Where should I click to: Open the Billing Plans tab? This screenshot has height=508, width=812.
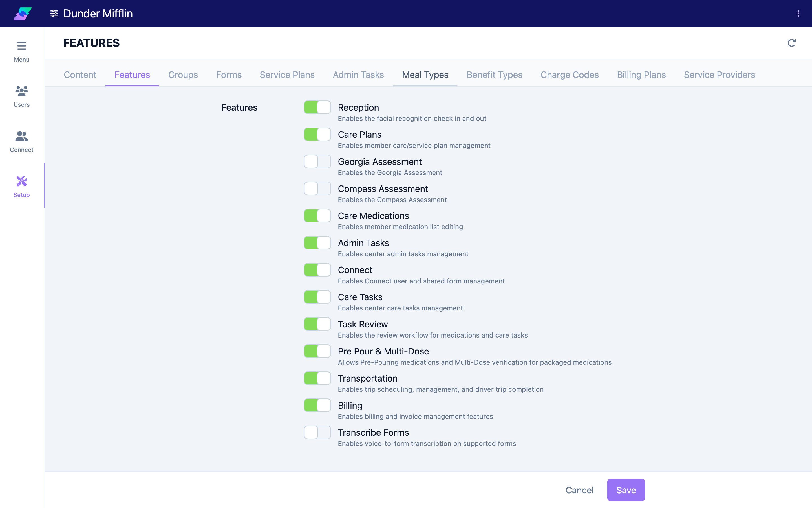click(641, 75)
